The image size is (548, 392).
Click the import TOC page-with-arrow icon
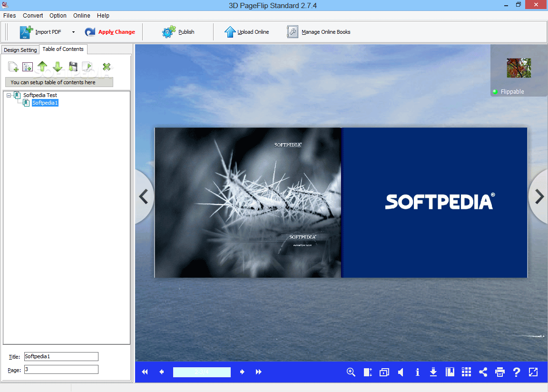click(88, 67)
